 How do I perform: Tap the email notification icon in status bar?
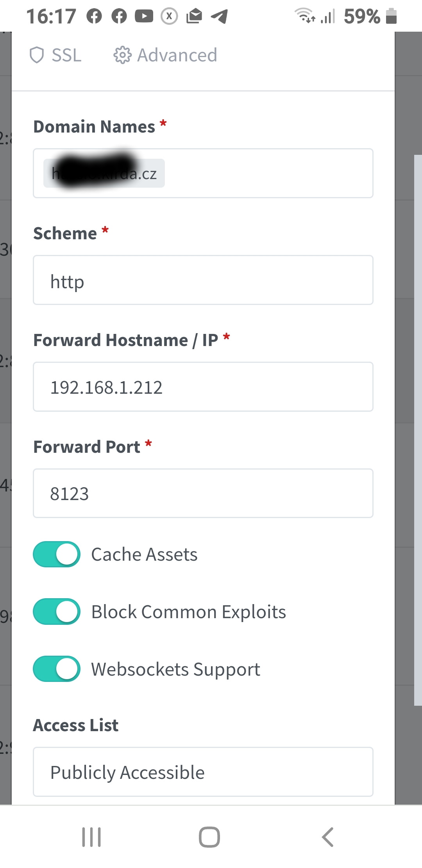pos(194,16)
